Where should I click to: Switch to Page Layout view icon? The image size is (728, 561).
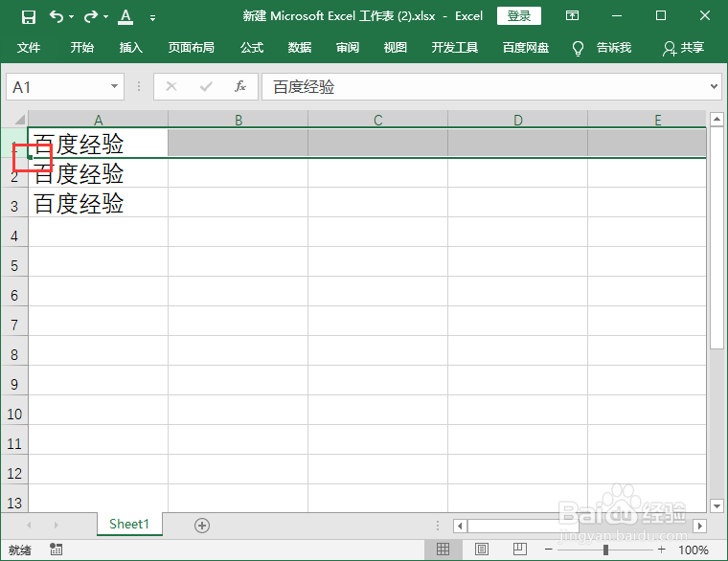pos(482,550)
